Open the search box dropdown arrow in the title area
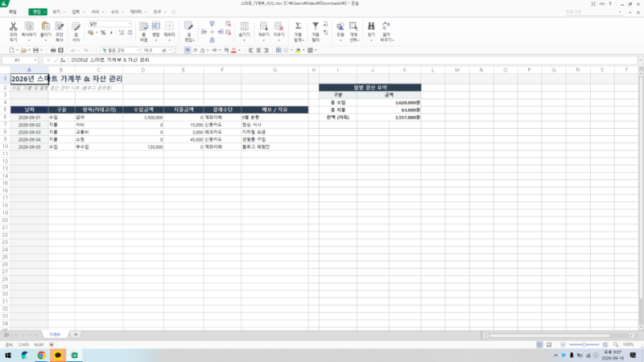This screenshot has height=362, width=644. coord(620,12)
